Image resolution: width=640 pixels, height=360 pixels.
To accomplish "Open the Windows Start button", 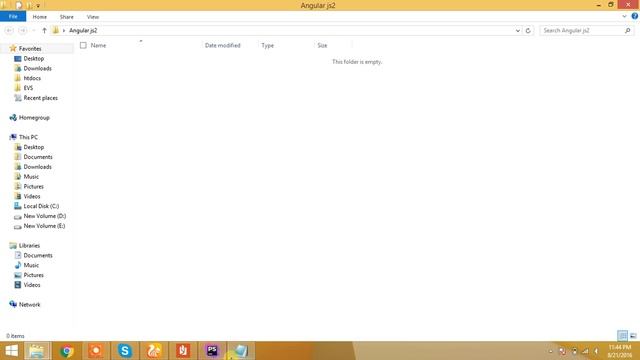I will pos(11,351).
